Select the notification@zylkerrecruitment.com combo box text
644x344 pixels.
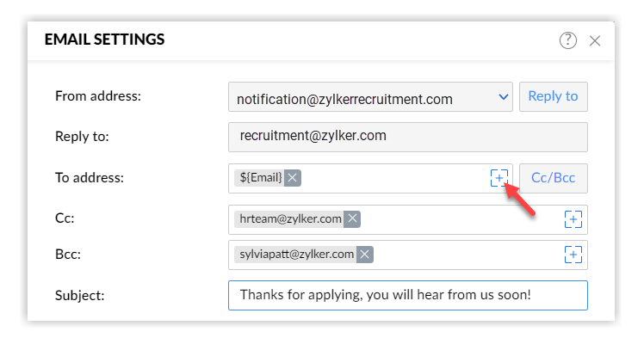344,99
